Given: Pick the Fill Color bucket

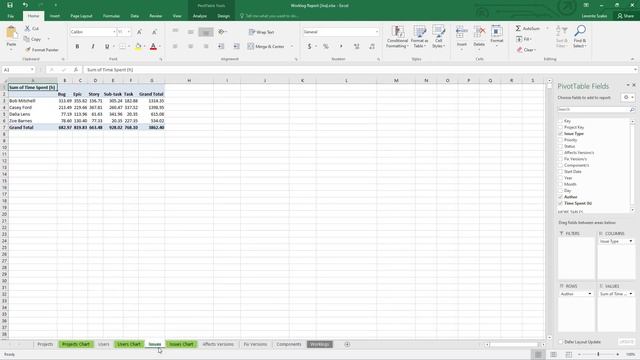Looking at the screenshot, I should tap(138, 47).
